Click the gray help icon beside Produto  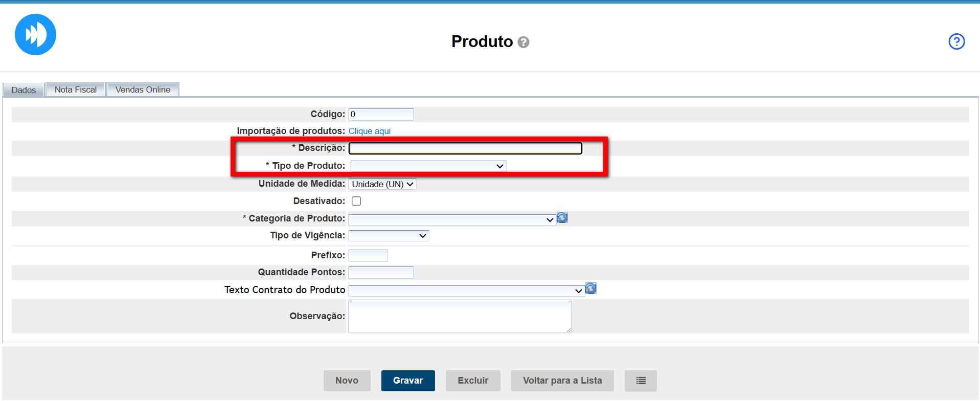523,42
